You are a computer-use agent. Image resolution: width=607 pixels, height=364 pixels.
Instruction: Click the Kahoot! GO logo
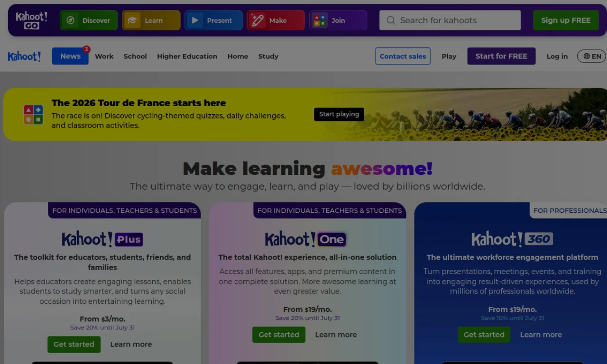point(31,20)
